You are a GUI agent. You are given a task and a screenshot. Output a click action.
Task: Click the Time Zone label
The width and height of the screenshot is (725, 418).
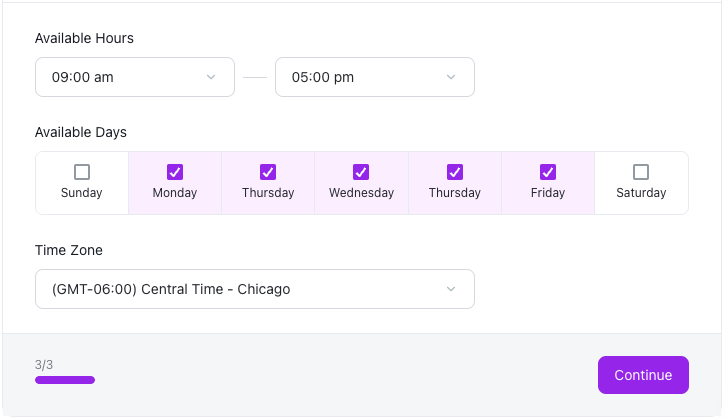point(69,250)
